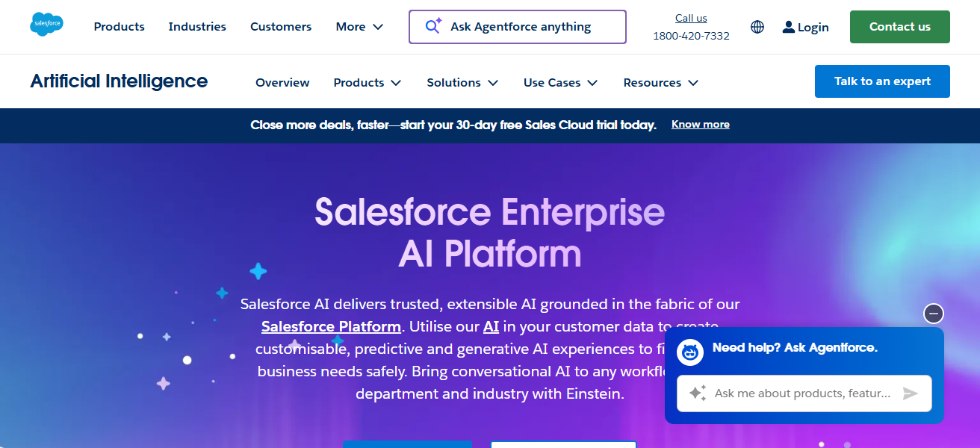Click the Agentforce sparkle search icon
The height and width of the screenshot is (448, 980).
coord(432,26)
